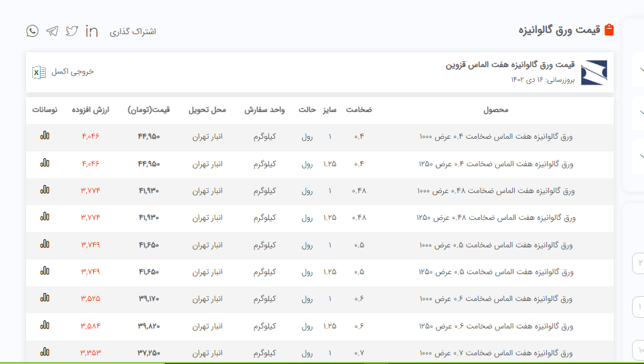
Task: Click the خروجی اکسل export link
Action: tap(73, 72)
